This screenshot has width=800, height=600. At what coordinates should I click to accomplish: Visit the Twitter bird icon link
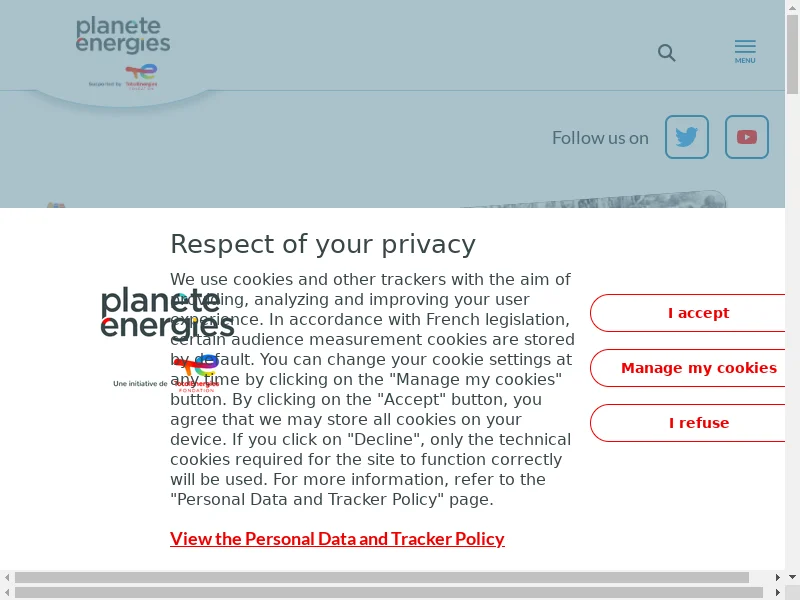(687, 137)
